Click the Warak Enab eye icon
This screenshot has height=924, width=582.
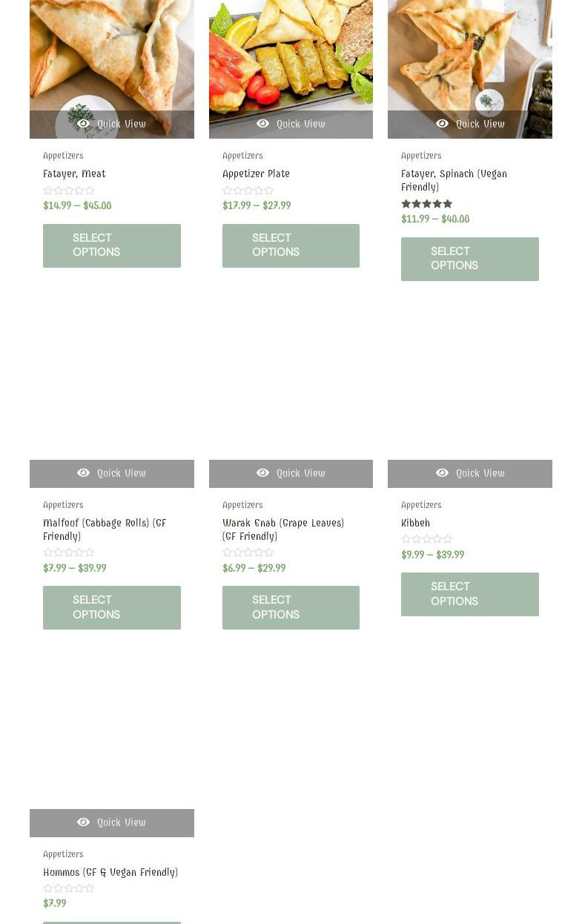tap(263, 473)
